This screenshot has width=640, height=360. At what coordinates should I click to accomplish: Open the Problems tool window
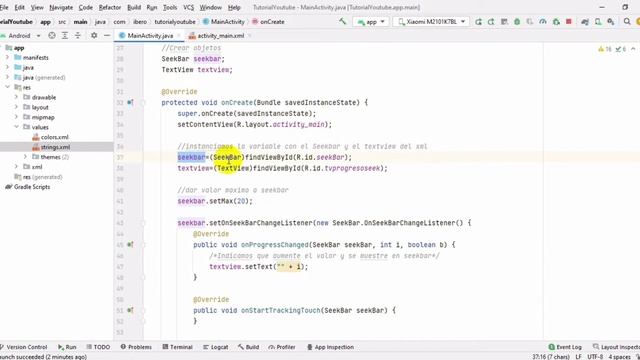(x=136, y=347)
